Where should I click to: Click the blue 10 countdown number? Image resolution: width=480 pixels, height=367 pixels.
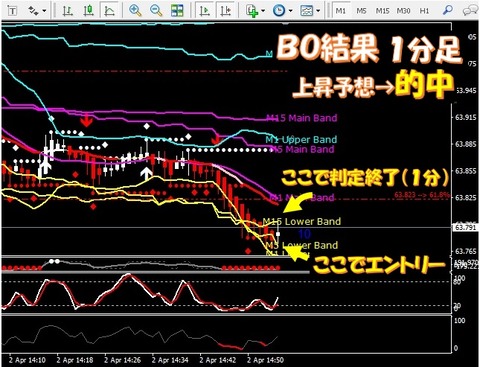[x=304, y=234]
